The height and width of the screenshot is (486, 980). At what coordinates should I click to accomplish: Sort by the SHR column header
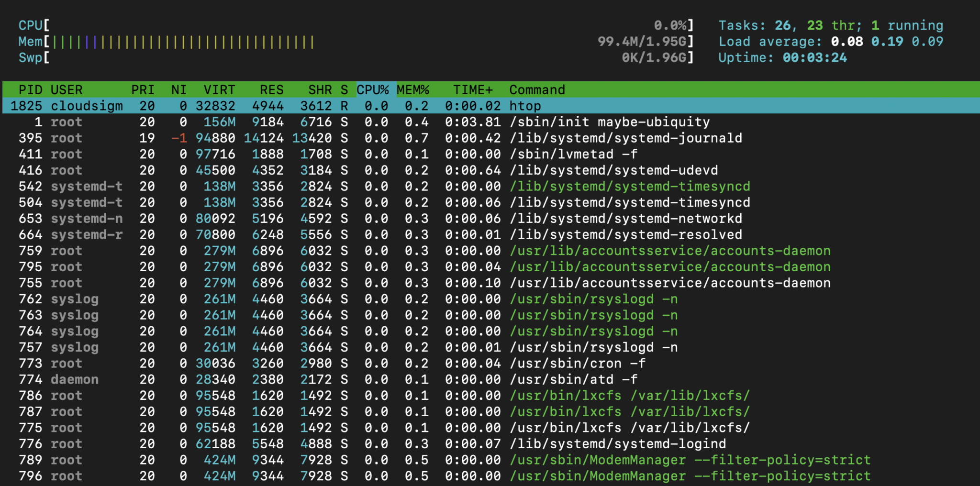coord(320,89)
